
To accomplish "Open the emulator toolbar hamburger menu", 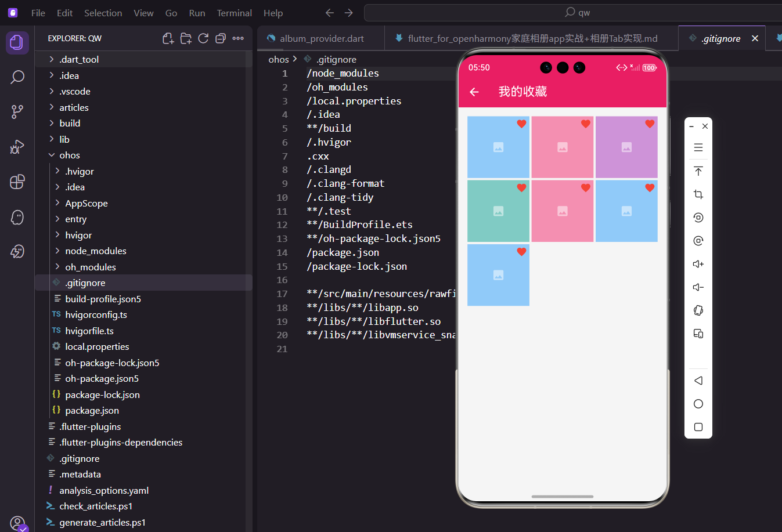I will pyautogui.click(x=698, y=147).
